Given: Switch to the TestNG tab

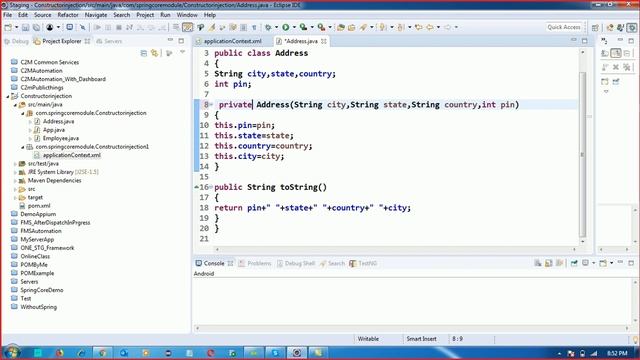Looking at the screenshot, I should (363, 263).
